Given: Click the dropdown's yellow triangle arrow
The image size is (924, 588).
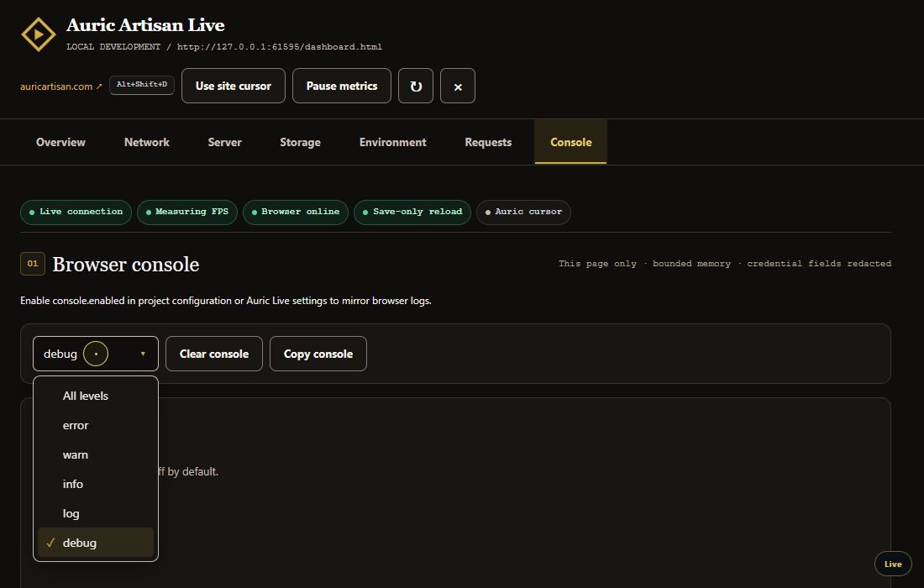Looking at the screenshot, I should (143, 354).
